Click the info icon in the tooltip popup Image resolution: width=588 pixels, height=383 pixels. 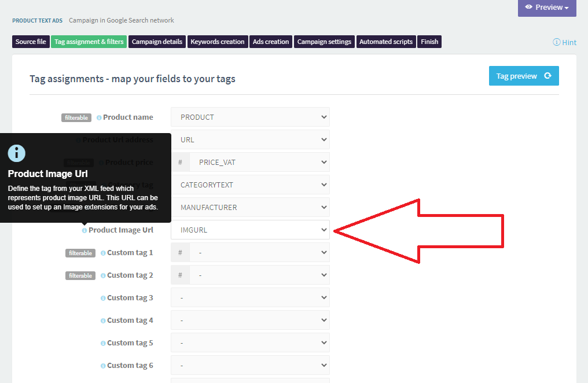[x=16, y=153]
